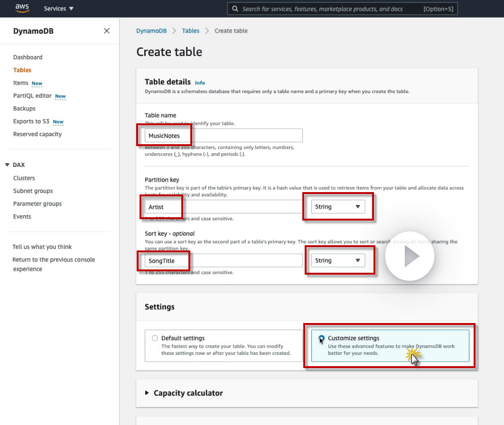504x425 pixels.
Task: Open Backups in the sidebar
Action: coord(24,109)
